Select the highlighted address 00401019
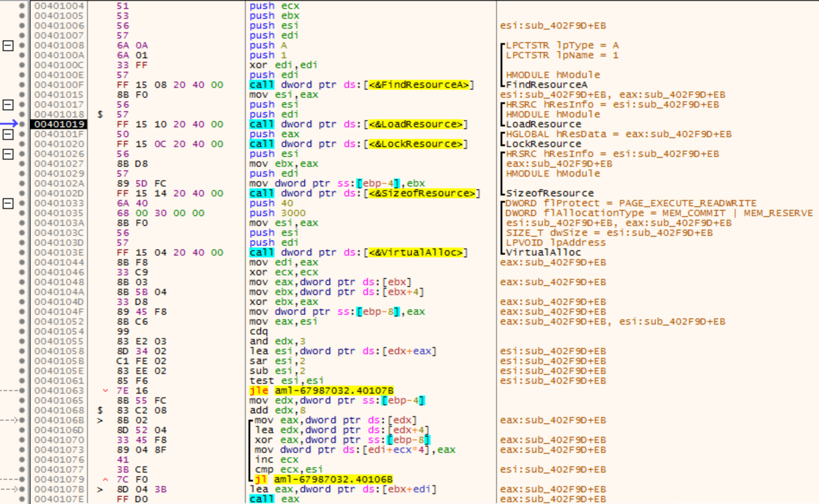Screen dimensions: 819x504 [59, 124]
